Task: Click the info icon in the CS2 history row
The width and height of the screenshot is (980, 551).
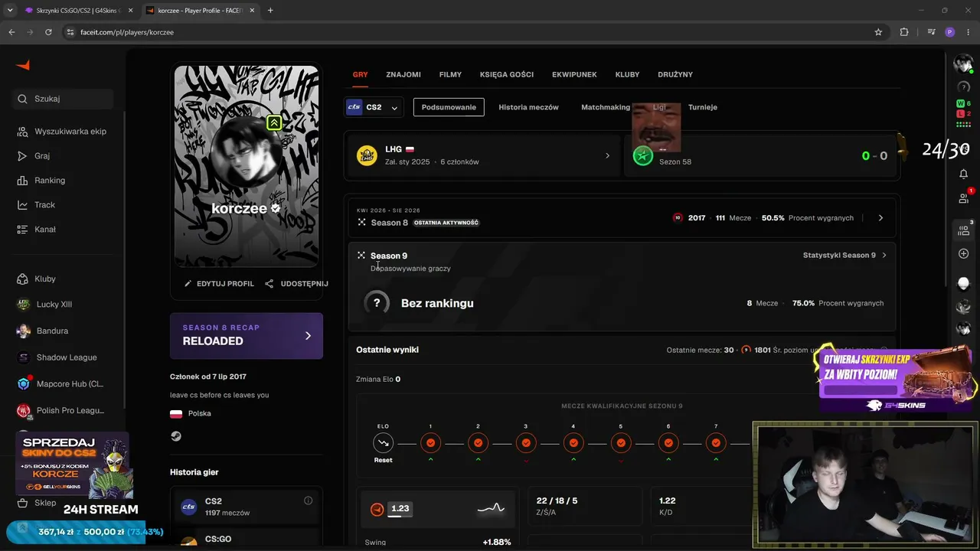Action: [x=308, y=501]
